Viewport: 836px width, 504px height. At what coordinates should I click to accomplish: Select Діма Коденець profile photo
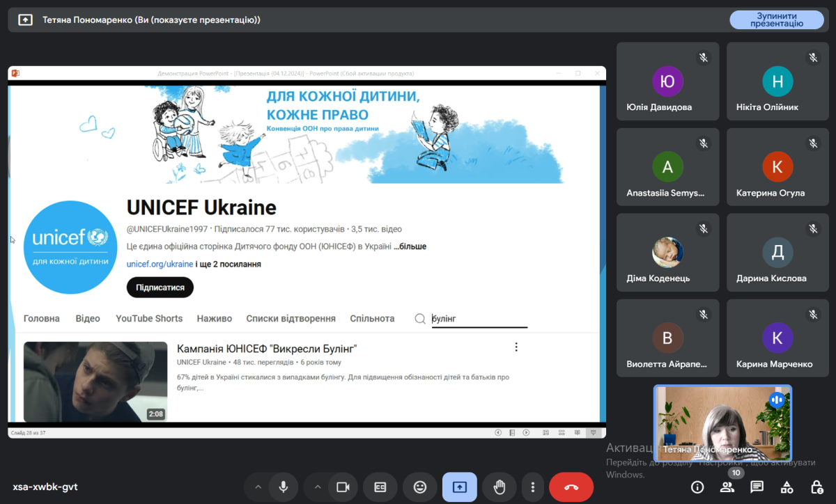pos(667,253)
